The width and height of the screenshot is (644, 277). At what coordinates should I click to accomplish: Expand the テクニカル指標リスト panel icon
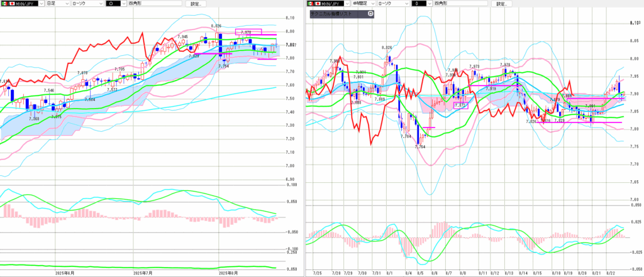(370, 14)
